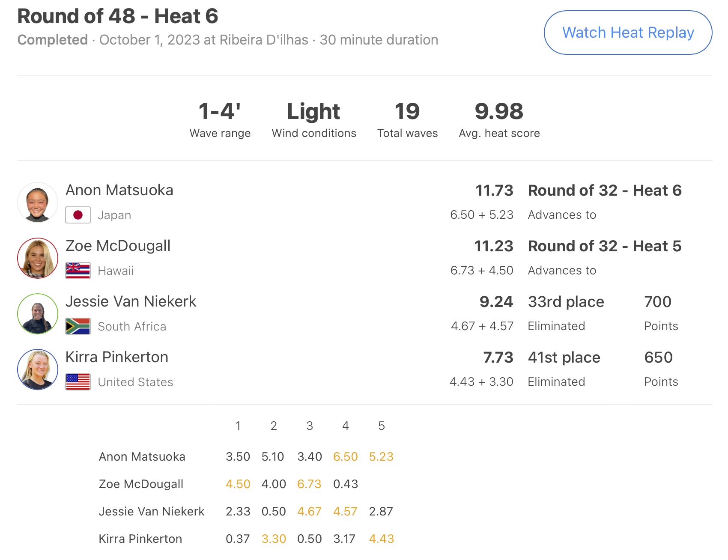Open the Round of 32 - Heat 6 link

[x=605, y=191]
